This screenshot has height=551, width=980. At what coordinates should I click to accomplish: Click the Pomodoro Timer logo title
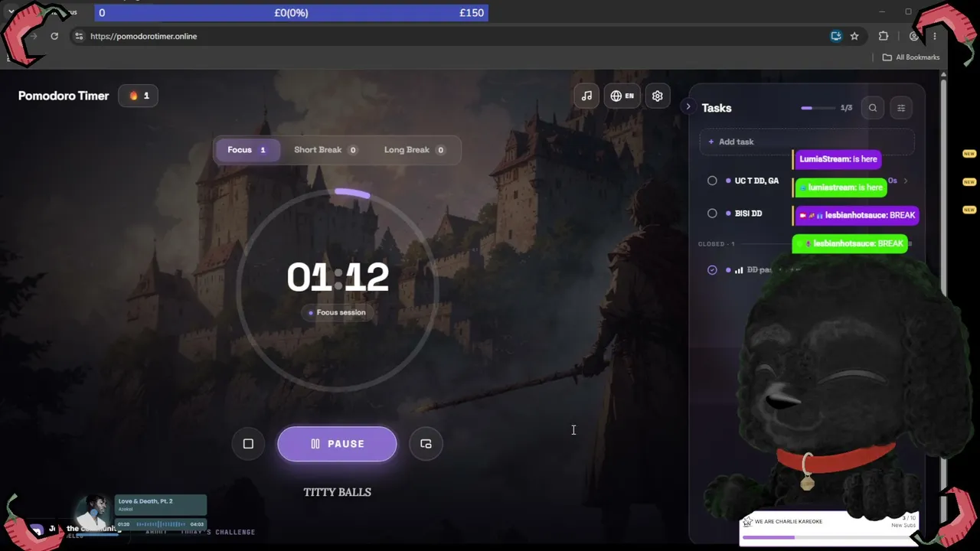click(64, 96)
